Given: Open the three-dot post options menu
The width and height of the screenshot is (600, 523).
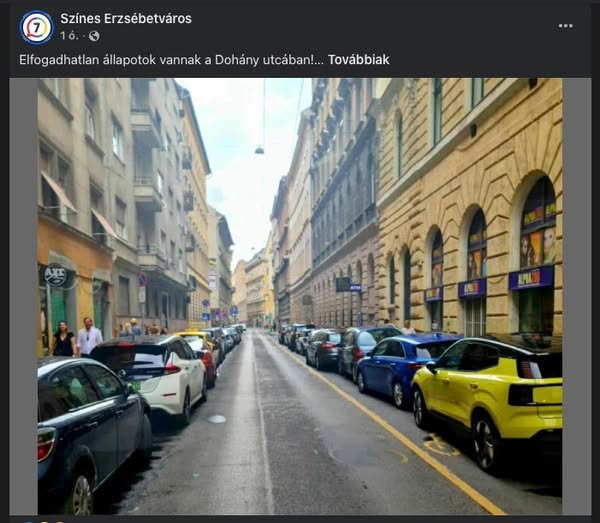Looking at the screenshot, I should click(565, 26).
